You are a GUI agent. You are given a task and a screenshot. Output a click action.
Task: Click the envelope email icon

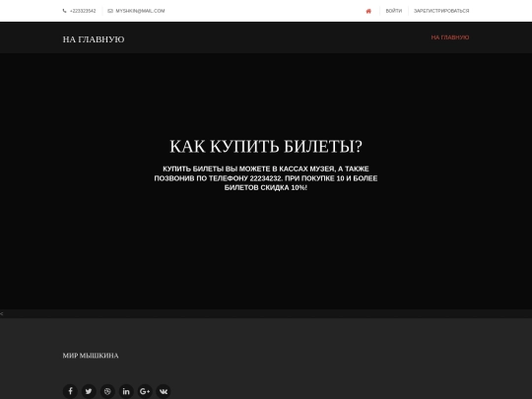click(110, 11)
